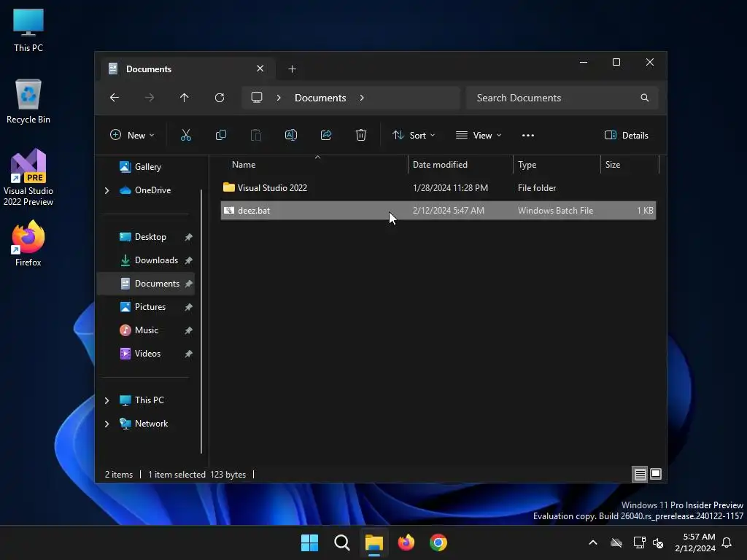Open the Windows Start menu
This screenshot has width=747, height=560.
tap(309, 542)
